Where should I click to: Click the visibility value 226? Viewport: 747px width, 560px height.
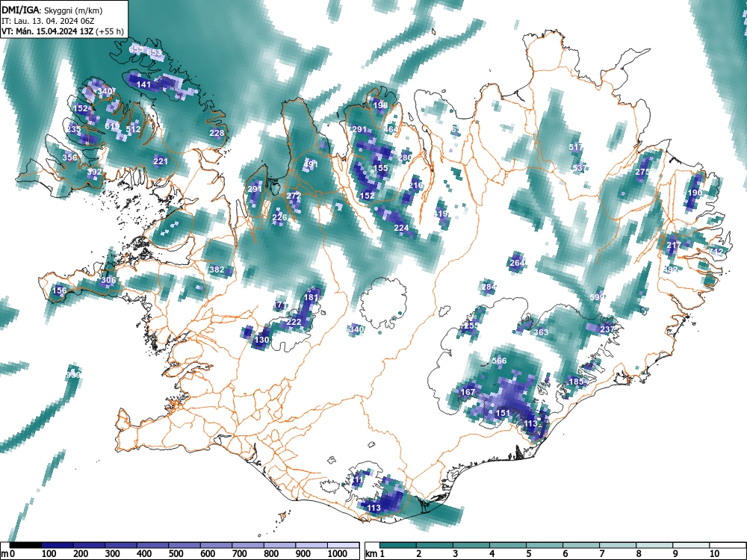click(x=279, y=217)
